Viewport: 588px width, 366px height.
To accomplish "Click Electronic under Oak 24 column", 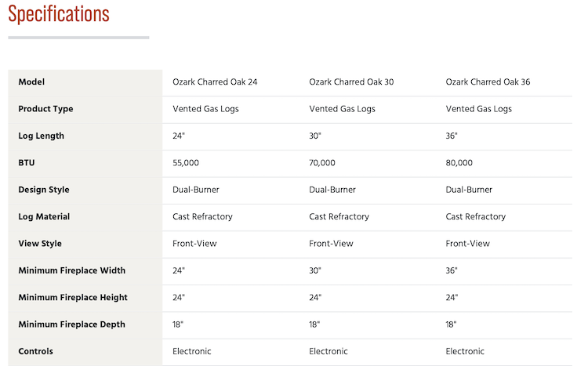I will click(x=191, y=351).
